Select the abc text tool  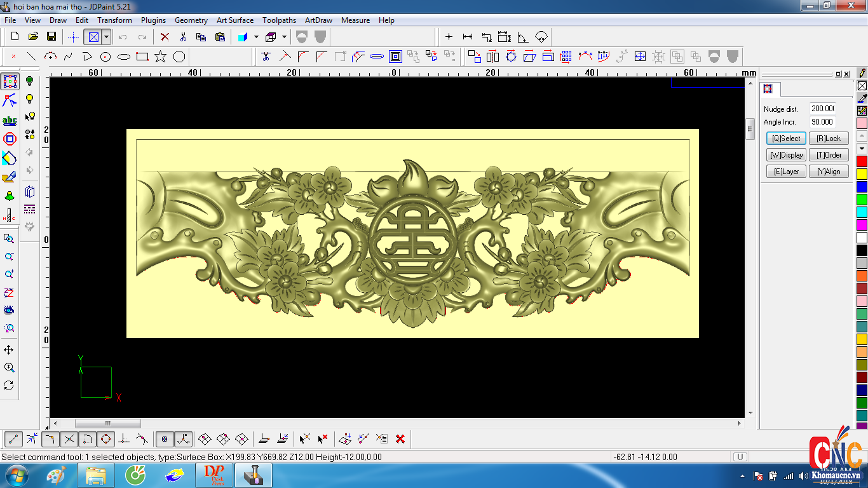tap(10, 121)
